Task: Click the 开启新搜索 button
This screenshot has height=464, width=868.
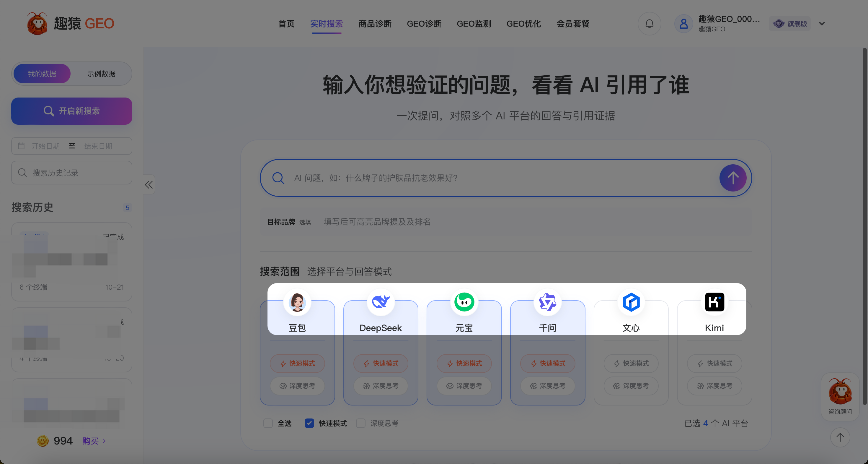Action: click(72, 111)
